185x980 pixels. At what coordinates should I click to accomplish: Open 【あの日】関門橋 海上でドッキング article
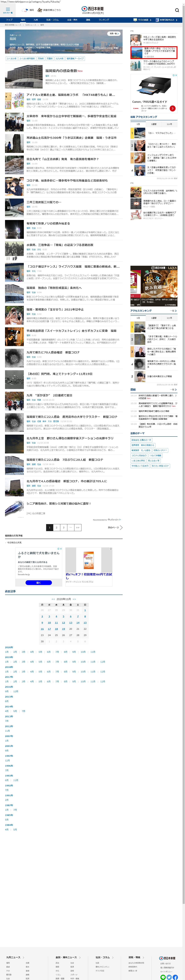59,374
